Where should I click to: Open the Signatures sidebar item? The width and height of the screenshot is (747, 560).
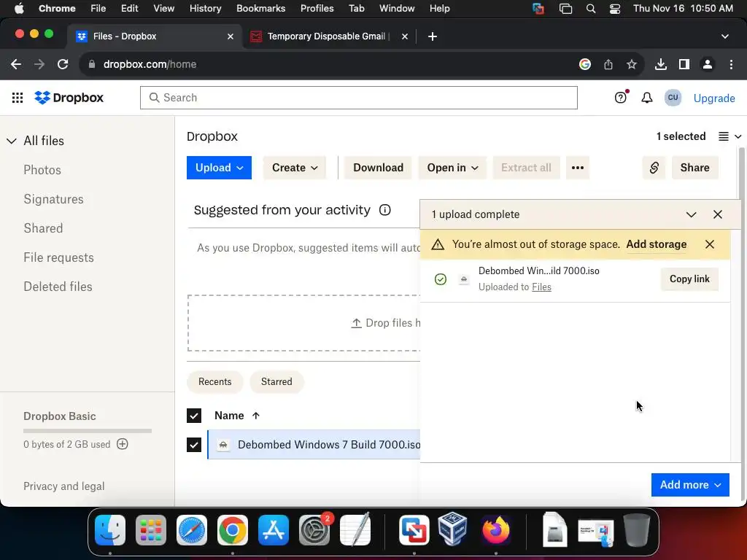(53, 199)
